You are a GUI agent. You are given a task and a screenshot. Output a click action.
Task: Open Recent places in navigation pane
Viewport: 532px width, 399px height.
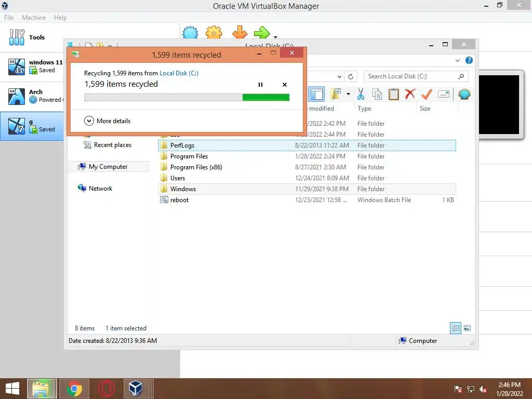pos(107,145)
